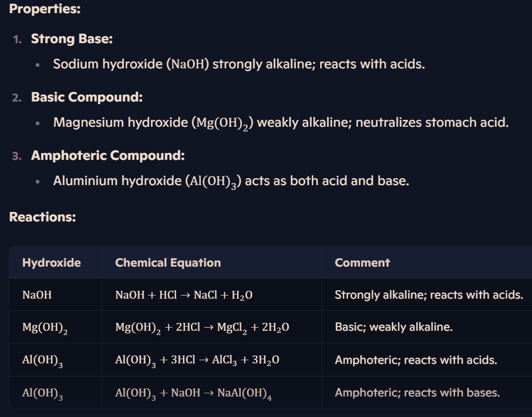Click the Properties heading
The width and height of the screenshot is (532, 417).
pyautogui.click(x=45, y=9)
